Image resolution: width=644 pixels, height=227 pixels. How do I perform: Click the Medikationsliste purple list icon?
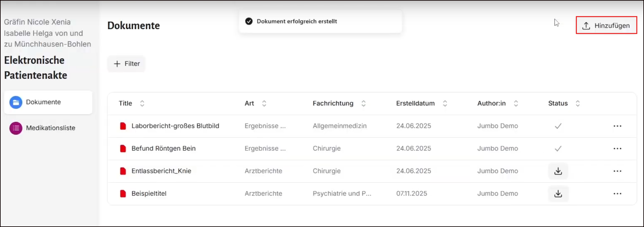(x=16, y=128)
